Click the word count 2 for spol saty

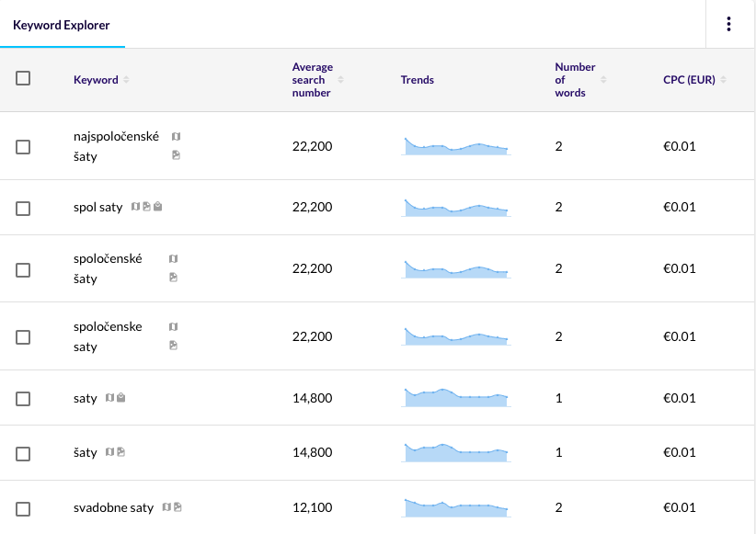pos(559,207)
